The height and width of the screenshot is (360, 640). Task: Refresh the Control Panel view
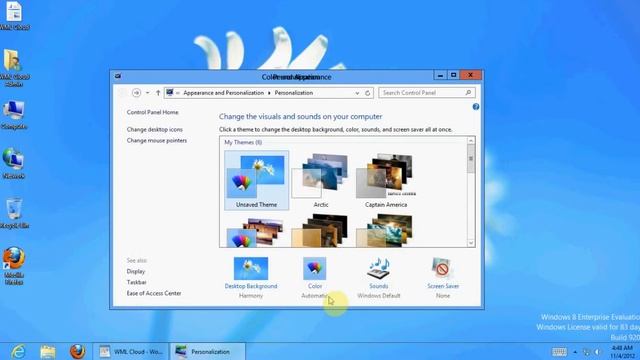(367, 93)
